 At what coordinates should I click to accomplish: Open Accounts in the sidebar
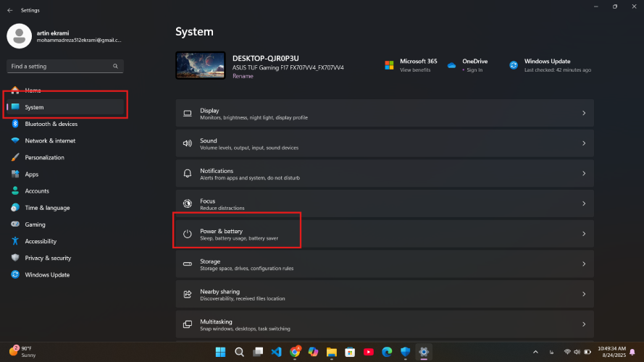37,191
